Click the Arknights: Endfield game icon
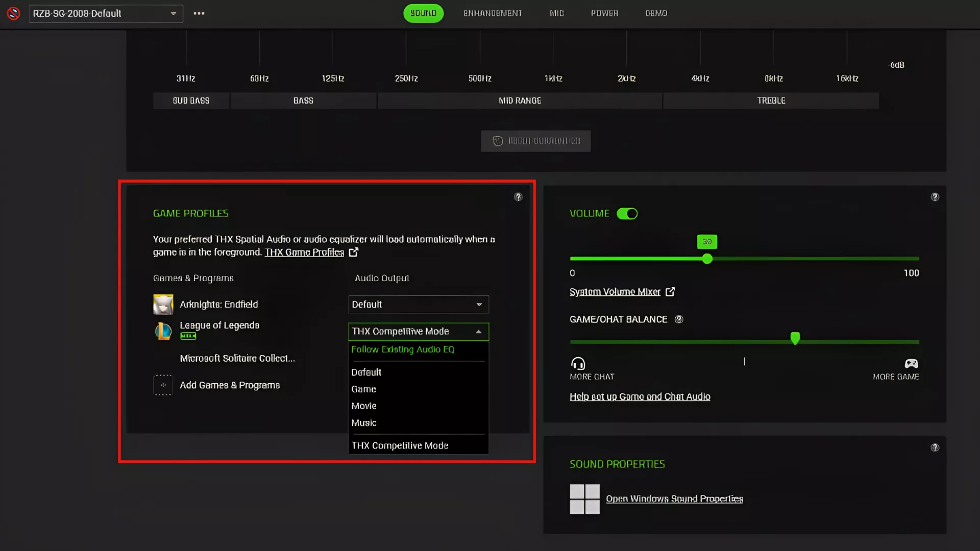Viewport: 980px width, 551px height. click(163, 305)
